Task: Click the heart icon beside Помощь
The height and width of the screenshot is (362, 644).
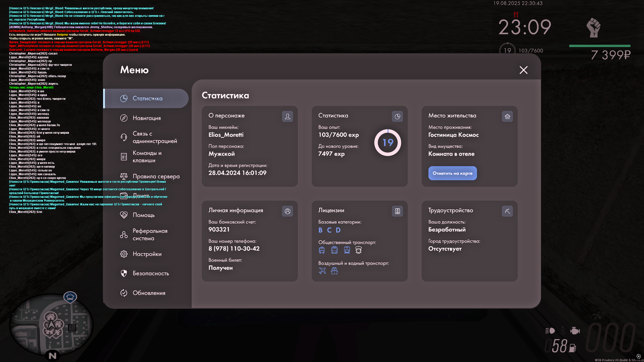Action: [x=124, y=215]
